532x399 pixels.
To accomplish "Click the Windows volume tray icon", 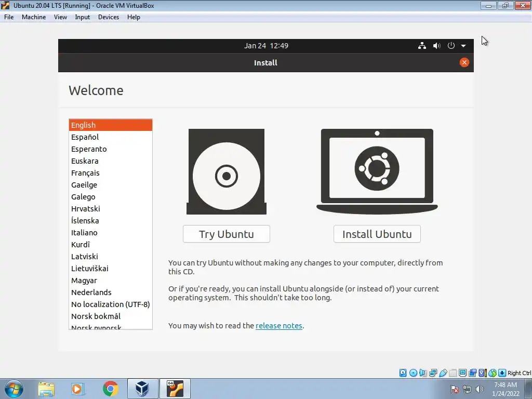I will [479, 389].
